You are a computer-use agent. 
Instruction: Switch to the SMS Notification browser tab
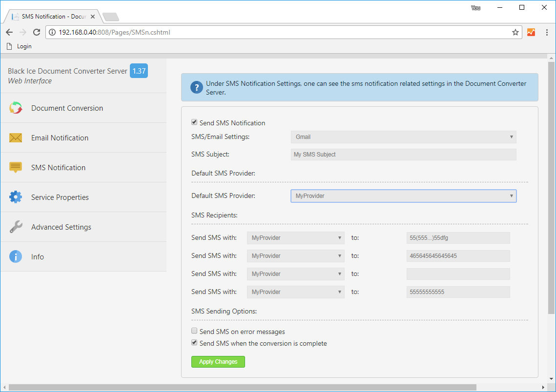49,16
